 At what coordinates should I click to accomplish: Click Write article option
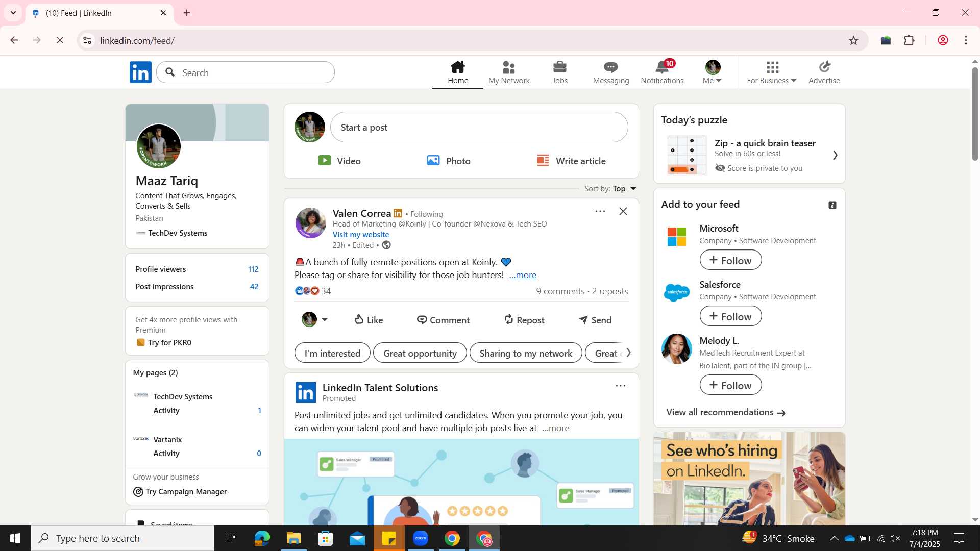[x=571, y=161]
